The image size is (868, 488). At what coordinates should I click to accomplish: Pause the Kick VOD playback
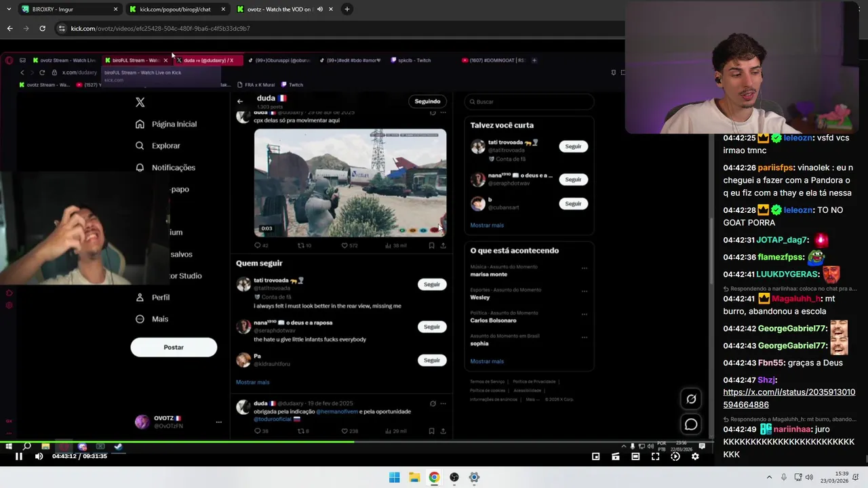click(x=19, y=456)
